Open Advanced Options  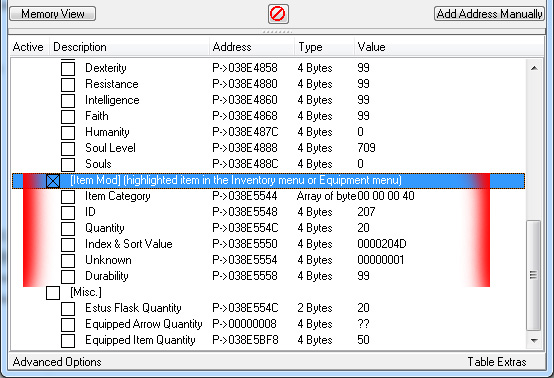(57, 362)
